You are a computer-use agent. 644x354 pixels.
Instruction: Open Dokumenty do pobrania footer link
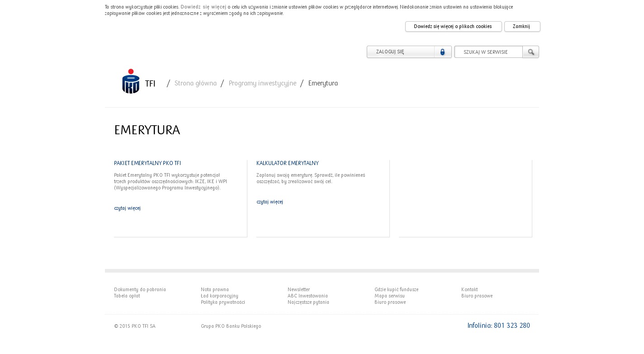[x=140, y=290]
